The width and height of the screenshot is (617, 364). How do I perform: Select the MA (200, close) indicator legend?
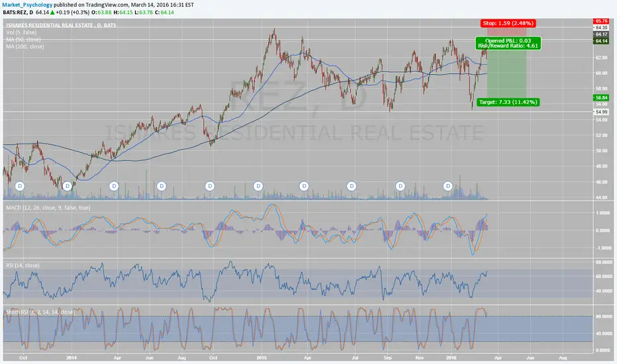pos(24,46)
